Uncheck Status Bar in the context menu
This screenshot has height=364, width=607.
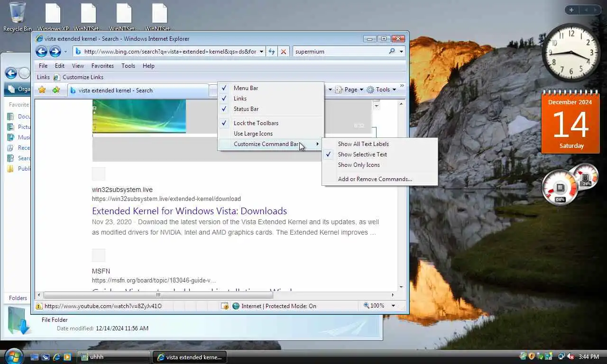click(271, 109)
